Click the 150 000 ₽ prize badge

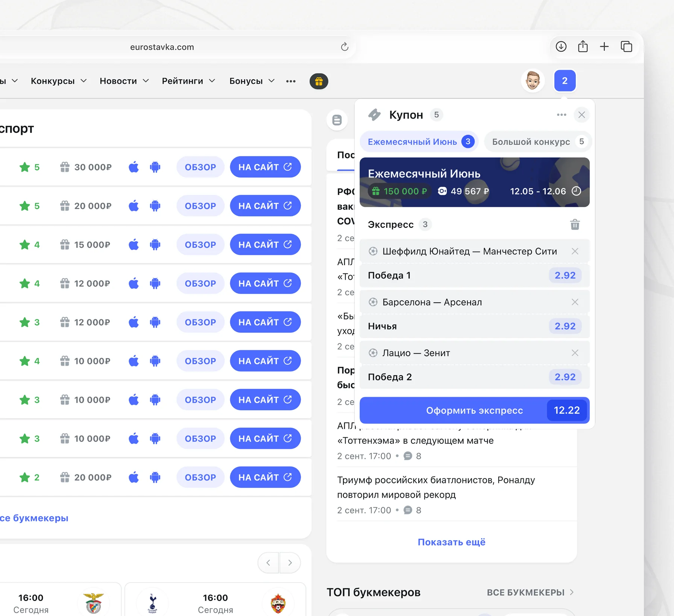pyautogui.click(x=399, y=191)
